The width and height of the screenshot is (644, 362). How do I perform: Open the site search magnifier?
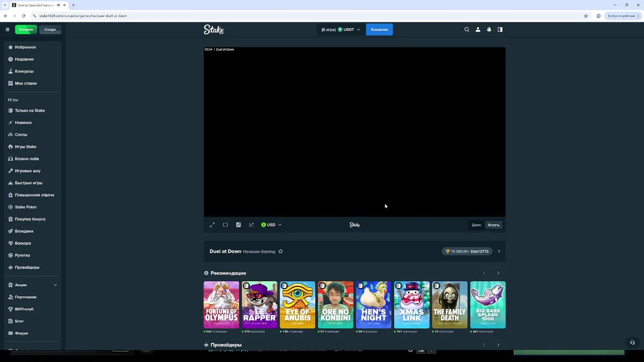pos(467,30)
